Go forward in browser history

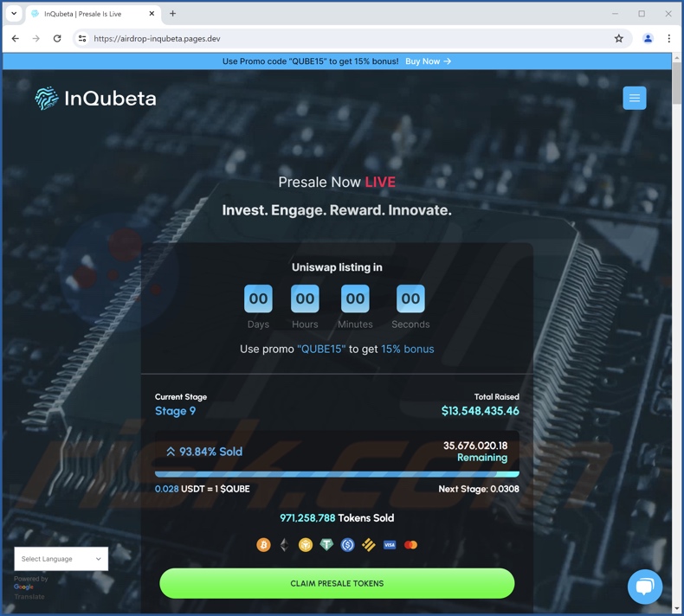[x=36, y=38]
